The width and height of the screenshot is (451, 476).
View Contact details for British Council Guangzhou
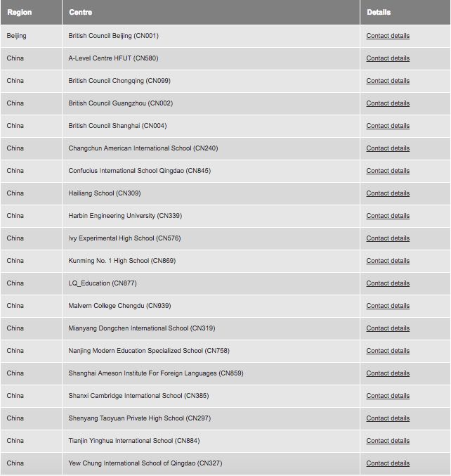tap(388, 103)
